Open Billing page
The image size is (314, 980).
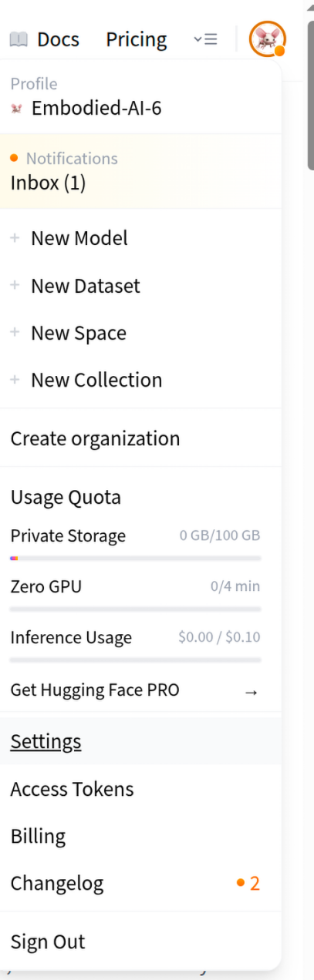click(x=140, y=836)
